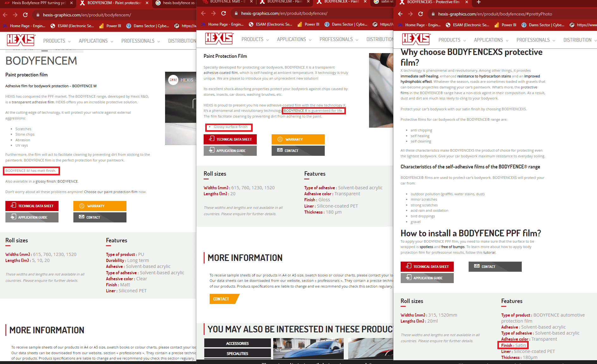This screenshot has width=597, height=364.
Task: Follow the 'tutorial' link in the install section
Action: tap(489, 252)
